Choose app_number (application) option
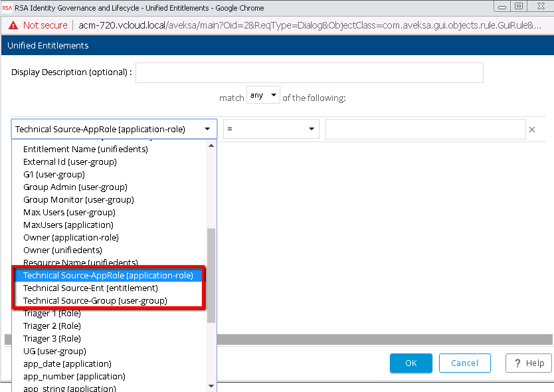 click(74, 377)
